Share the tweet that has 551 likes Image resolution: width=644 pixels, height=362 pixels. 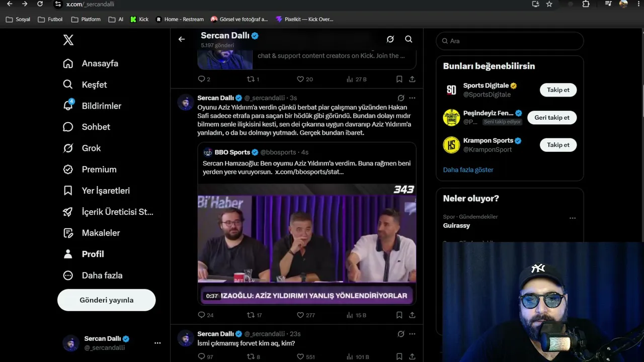click(412, 357)
